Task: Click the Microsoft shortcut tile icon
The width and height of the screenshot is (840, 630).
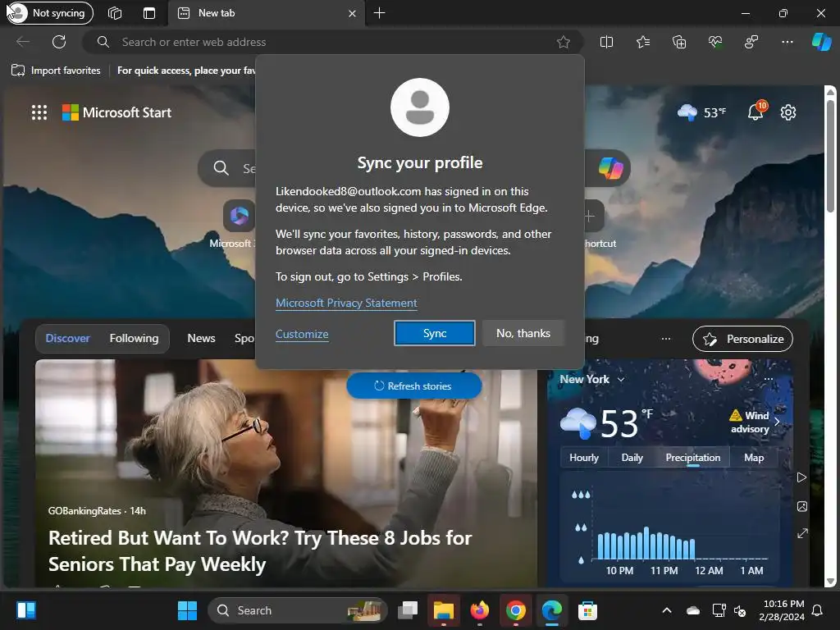Action: click(x=239, y=216)
